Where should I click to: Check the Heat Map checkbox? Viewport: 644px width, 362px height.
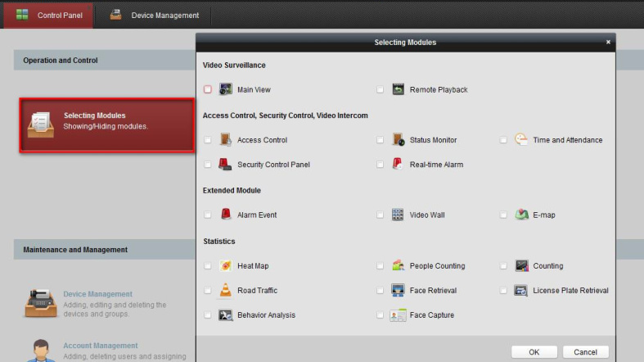coord(208,265)
